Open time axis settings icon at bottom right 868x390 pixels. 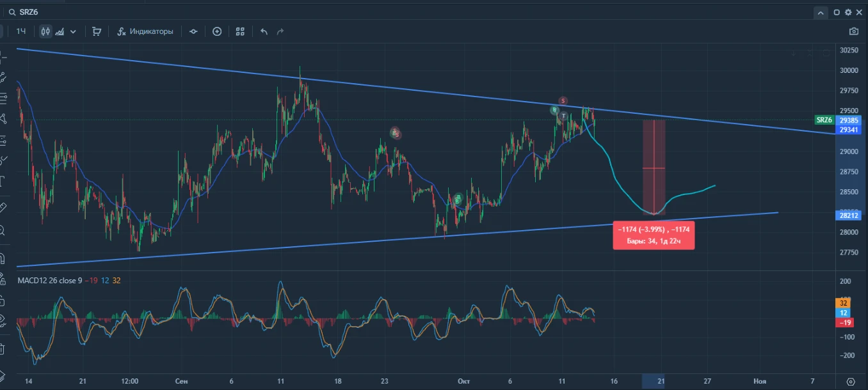tap(850, 381)
